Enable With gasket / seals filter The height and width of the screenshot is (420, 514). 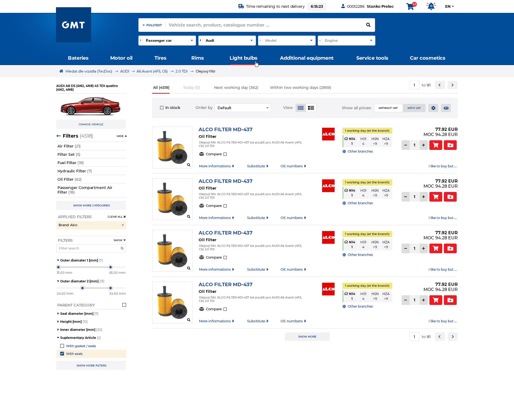pos(62,346)
